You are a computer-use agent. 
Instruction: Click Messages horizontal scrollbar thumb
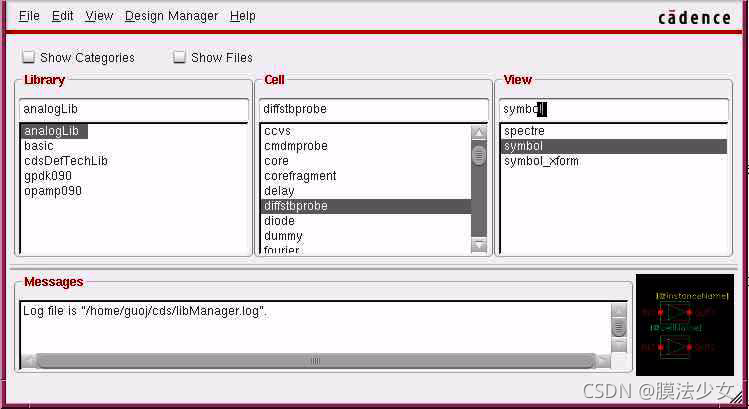(316, 361)
